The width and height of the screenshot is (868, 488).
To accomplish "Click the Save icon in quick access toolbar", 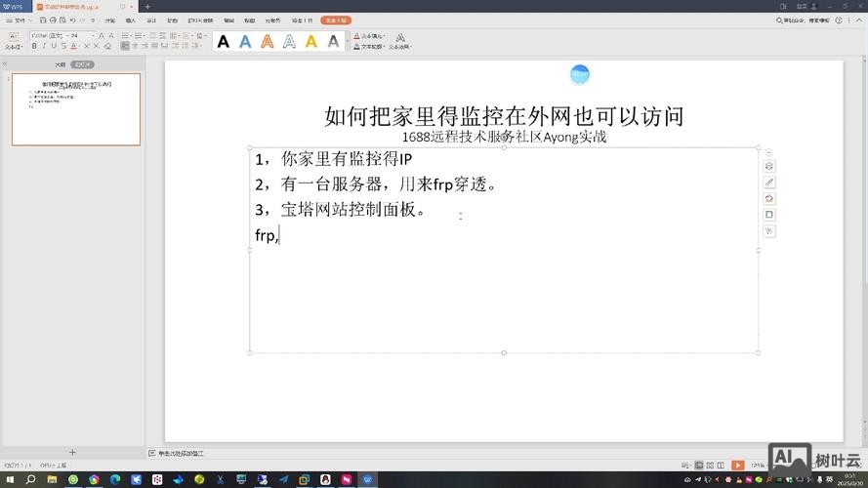I will pyautogui.click(x=43, y=20).
